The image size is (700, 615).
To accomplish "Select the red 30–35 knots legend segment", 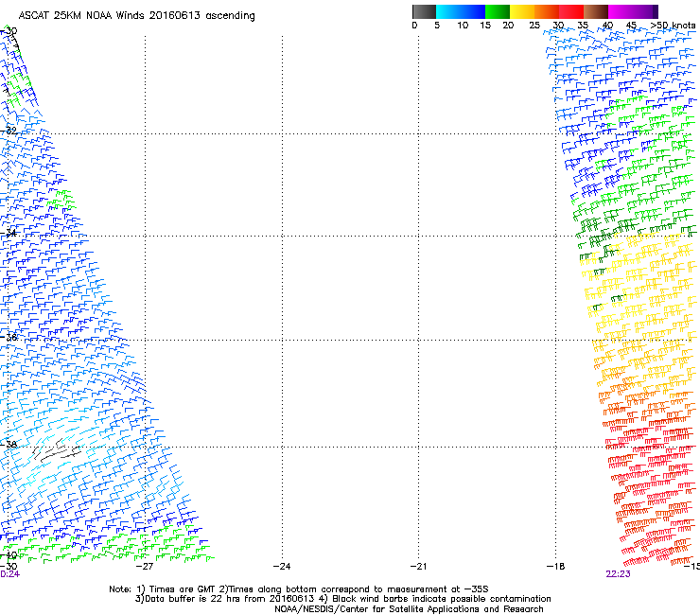I will pos(571,11).
